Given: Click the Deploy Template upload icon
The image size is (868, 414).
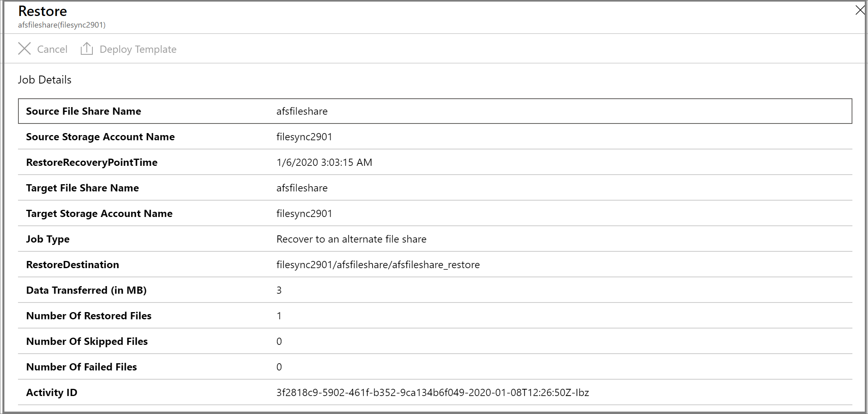Looking at the screenshot, I should 86,49.
